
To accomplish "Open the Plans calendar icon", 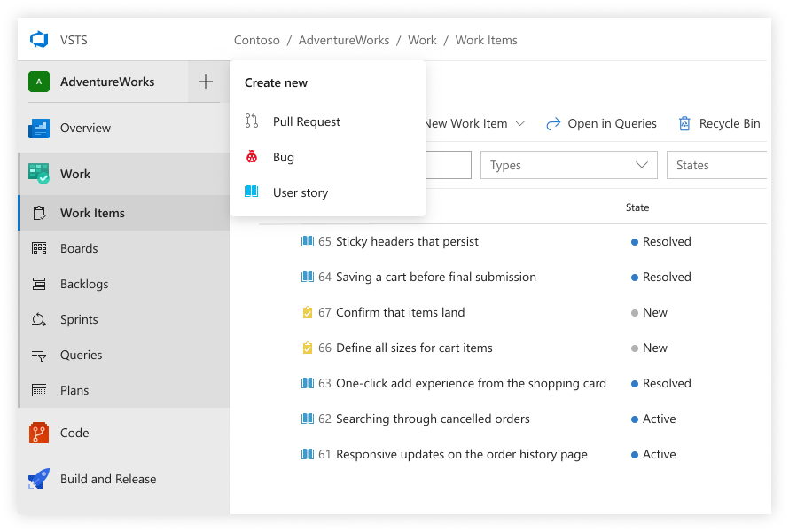I will (39, 390).
